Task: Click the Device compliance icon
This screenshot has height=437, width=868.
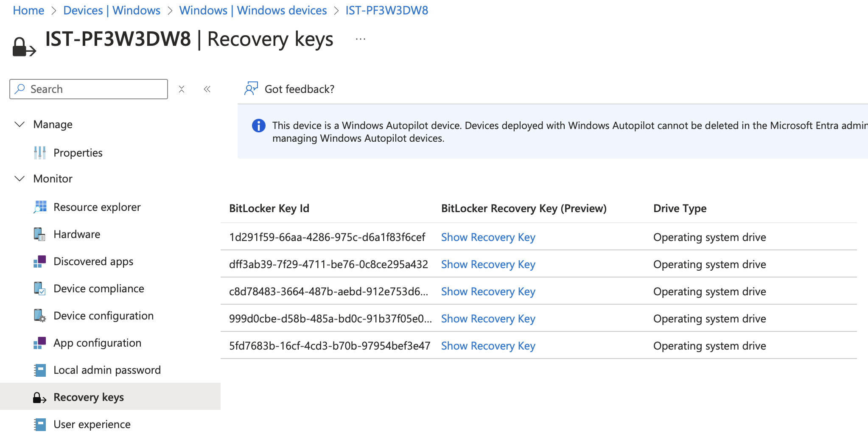Action: (40, 289)
